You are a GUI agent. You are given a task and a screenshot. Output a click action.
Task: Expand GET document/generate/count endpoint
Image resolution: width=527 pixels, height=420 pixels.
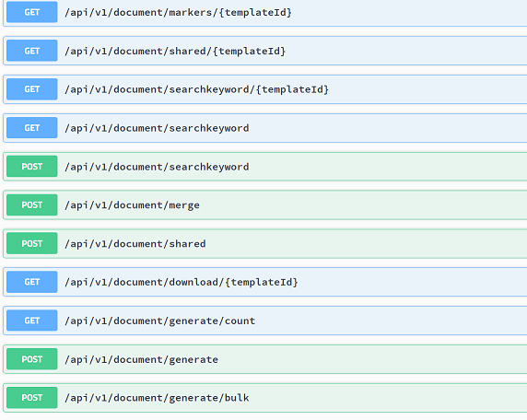[x=265, y=321]
